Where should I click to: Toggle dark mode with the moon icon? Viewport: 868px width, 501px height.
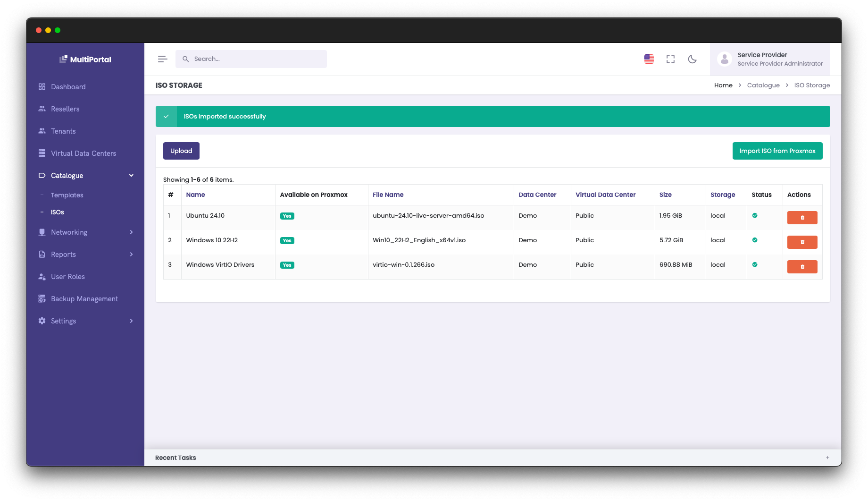[692, 59]
